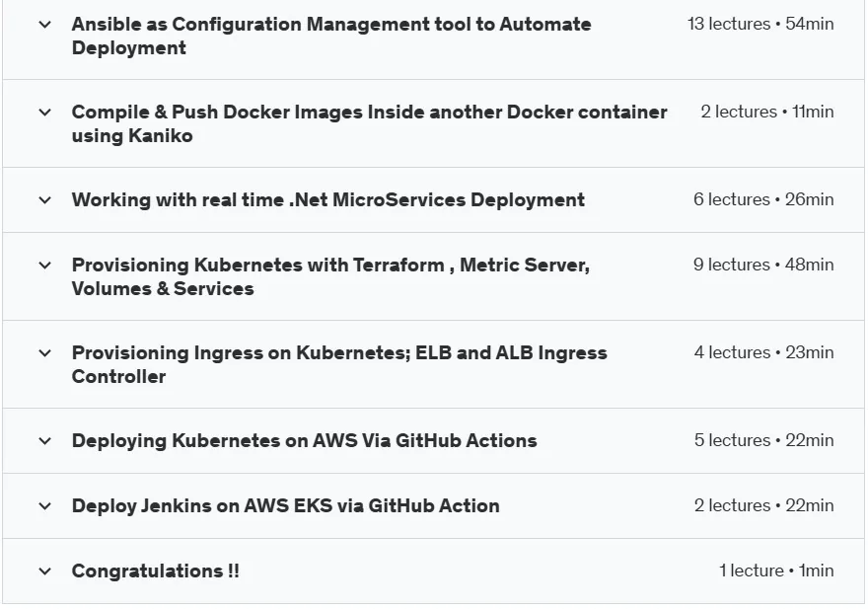This screenshot has height=609, width=868.
Task: Open the Ansible as Configuration Management title
Action: click(x=331, y=36)
